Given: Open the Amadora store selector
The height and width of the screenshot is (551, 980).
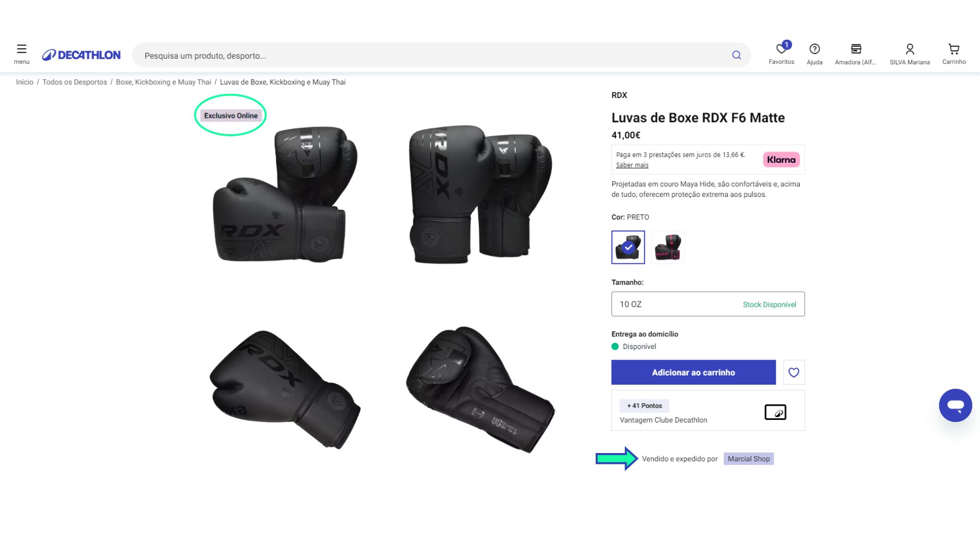Looking at the screenshot, I should tap(855, 53).
